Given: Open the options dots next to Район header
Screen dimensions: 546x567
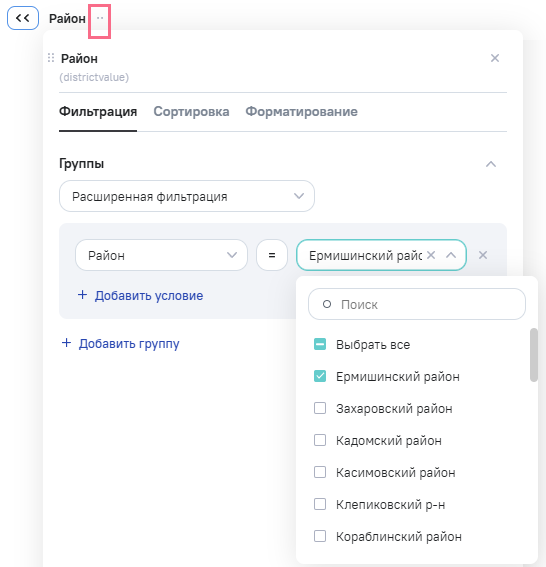Looking at the screenshot, I should (100, 18).
